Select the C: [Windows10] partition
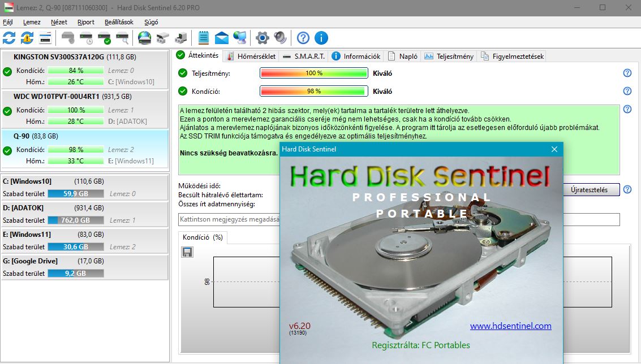The height and width of the screenshot is (364, 641). pyautogui.click(x=85, y=187)
